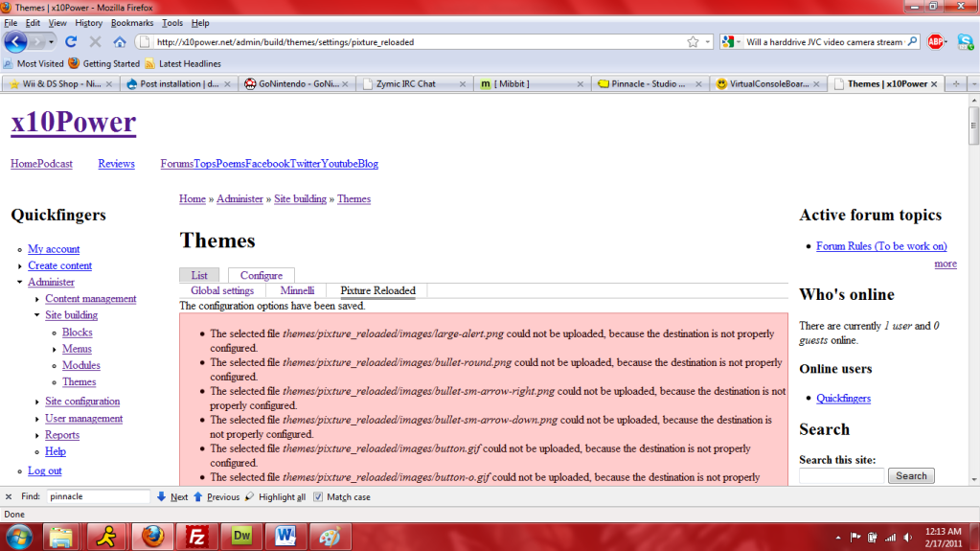Open Windows Start menu orb

[19, 538]
